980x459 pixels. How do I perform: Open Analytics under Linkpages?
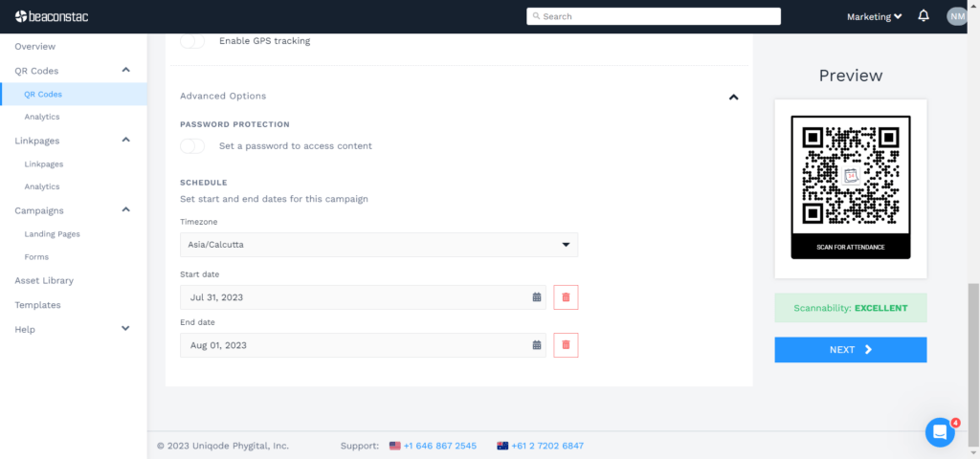point(42,186)
